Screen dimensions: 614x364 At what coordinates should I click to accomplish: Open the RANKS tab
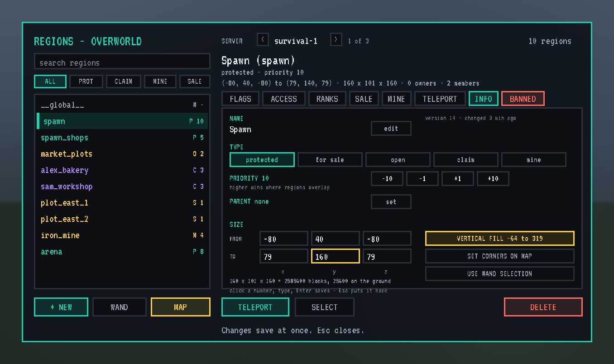[x=327, y=99]
